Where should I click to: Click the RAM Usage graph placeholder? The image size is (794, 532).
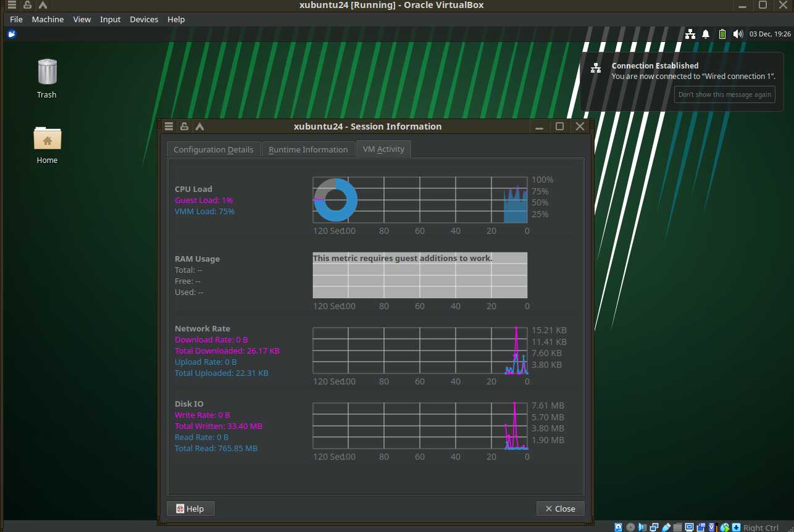420,275
